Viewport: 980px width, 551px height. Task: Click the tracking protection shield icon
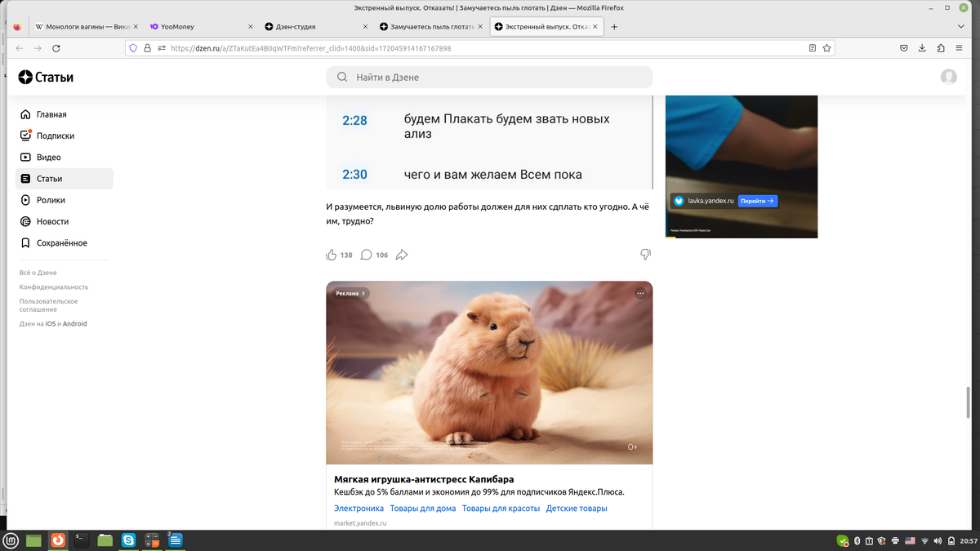[131, 48]
